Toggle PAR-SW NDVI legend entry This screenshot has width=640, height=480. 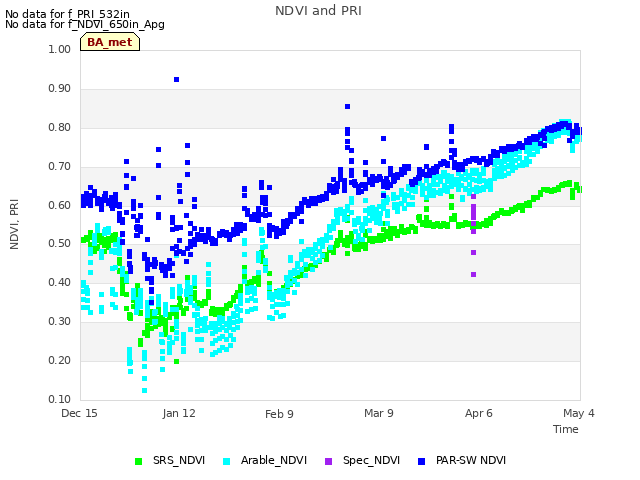(x=462, y=460)
